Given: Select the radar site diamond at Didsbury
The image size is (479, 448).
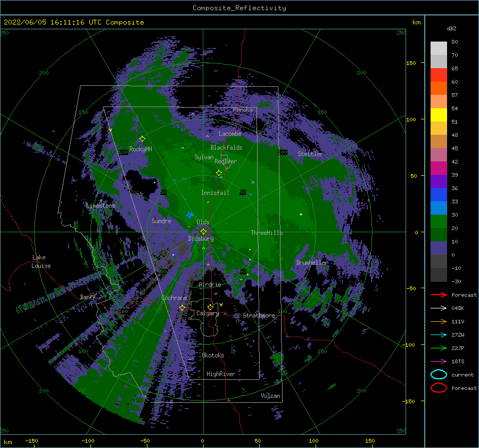Looking at the screenshot, I should (x=203, y=232).
